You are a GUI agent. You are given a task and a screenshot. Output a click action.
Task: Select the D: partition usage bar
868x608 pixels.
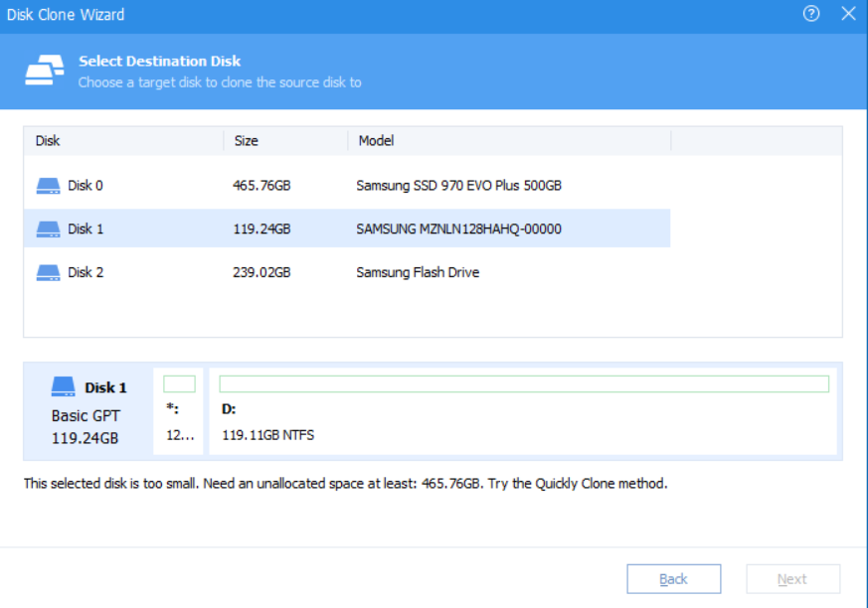click(524, 383)
